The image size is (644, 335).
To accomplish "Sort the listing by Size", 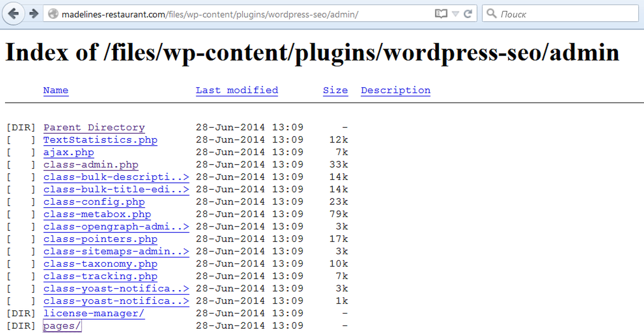I will tap(335, 90).
